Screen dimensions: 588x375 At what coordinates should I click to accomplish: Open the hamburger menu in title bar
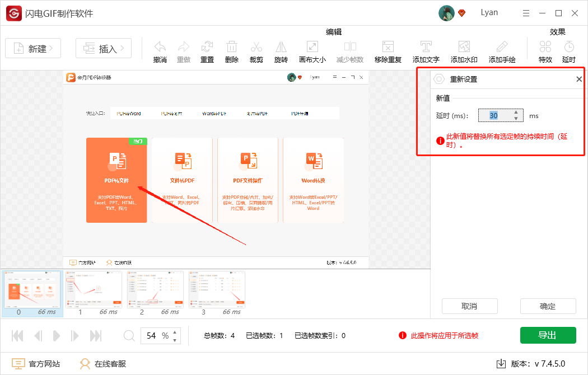[x=526, y=13]
